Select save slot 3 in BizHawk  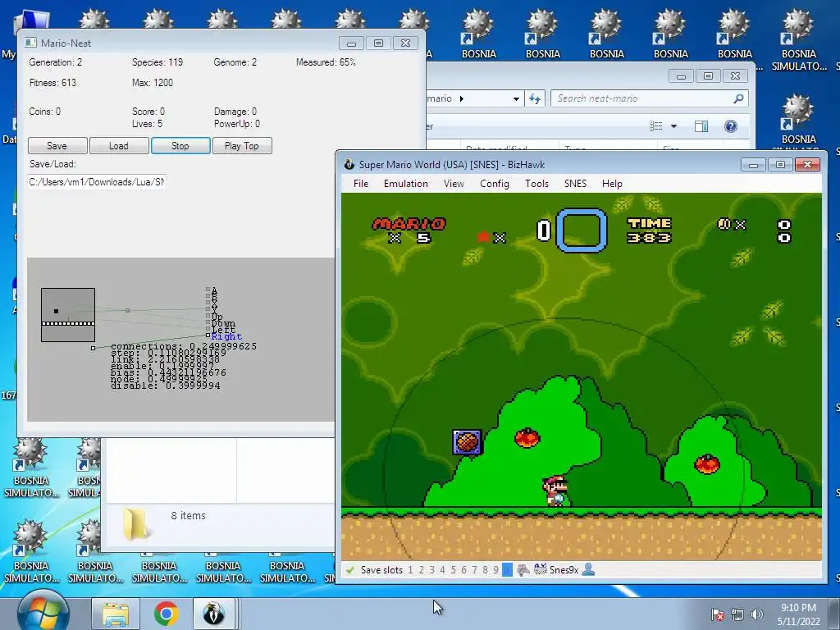pyautogui.click(x=431, y=570)
